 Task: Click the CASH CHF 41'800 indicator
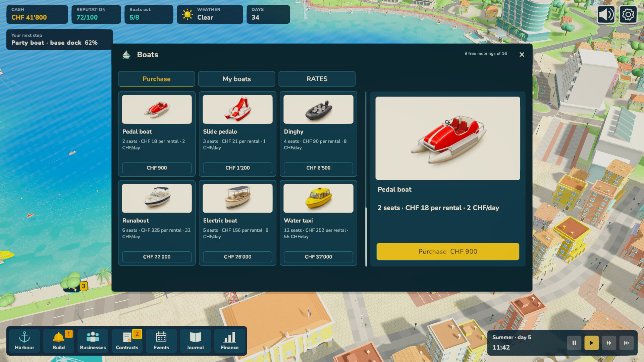tap(37, 14)
